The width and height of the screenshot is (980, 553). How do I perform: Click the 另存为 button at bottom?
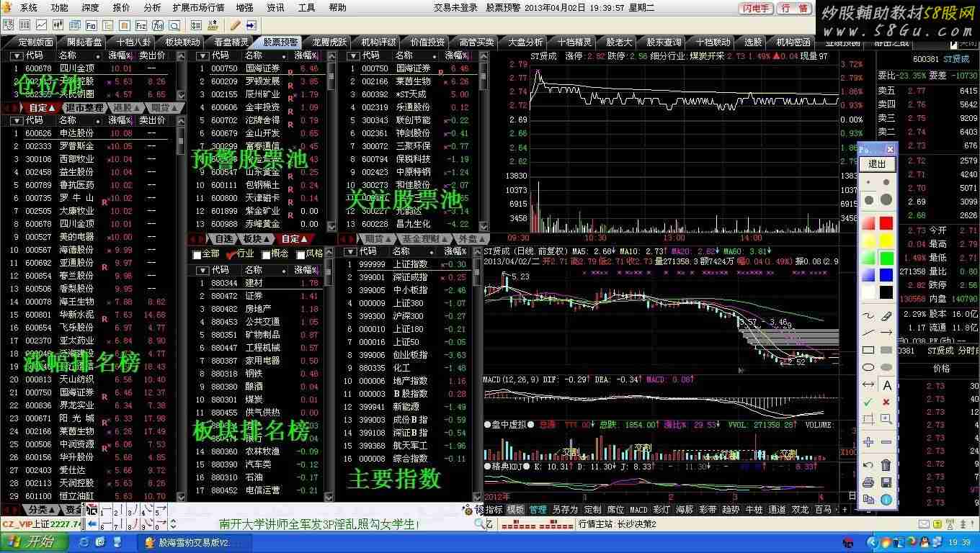565,509
